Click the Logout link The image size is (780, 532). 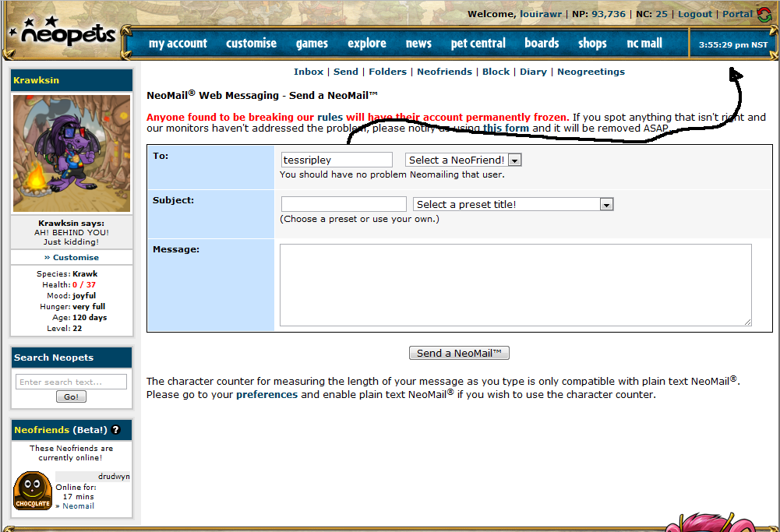tap(695, 14)
